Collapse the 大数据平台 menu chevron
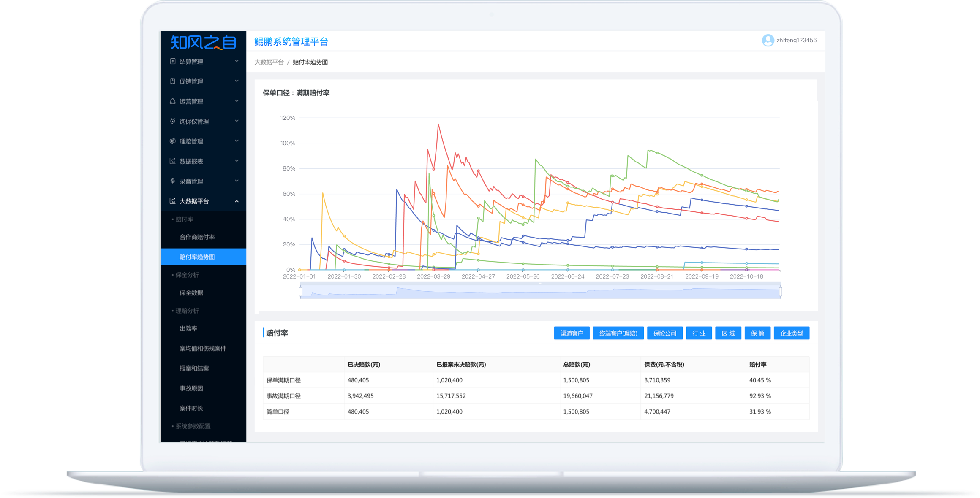 tap(237, 201)
